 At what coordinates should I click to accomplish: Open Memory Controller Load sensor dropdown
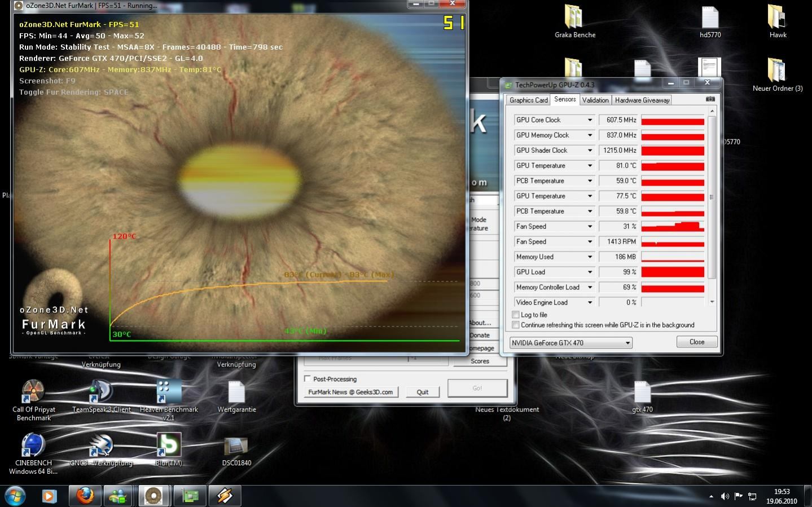tap(590, 288)
